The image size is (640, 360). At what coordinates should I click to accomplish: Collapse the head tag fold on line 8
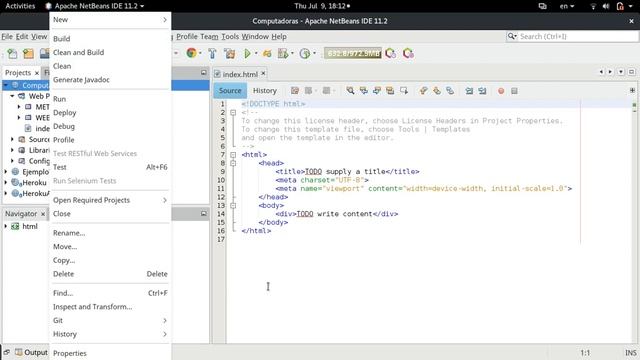click(233, 163)
